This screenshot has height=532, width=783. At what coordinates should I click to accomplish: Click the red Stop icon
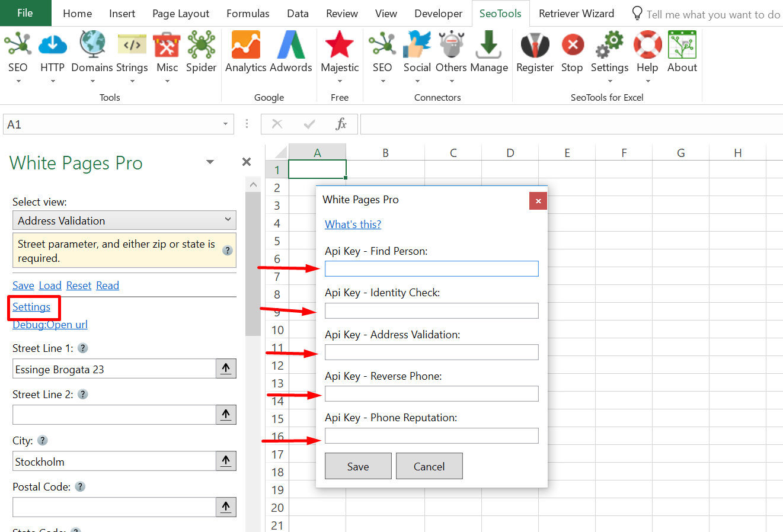tap(572, 45)
